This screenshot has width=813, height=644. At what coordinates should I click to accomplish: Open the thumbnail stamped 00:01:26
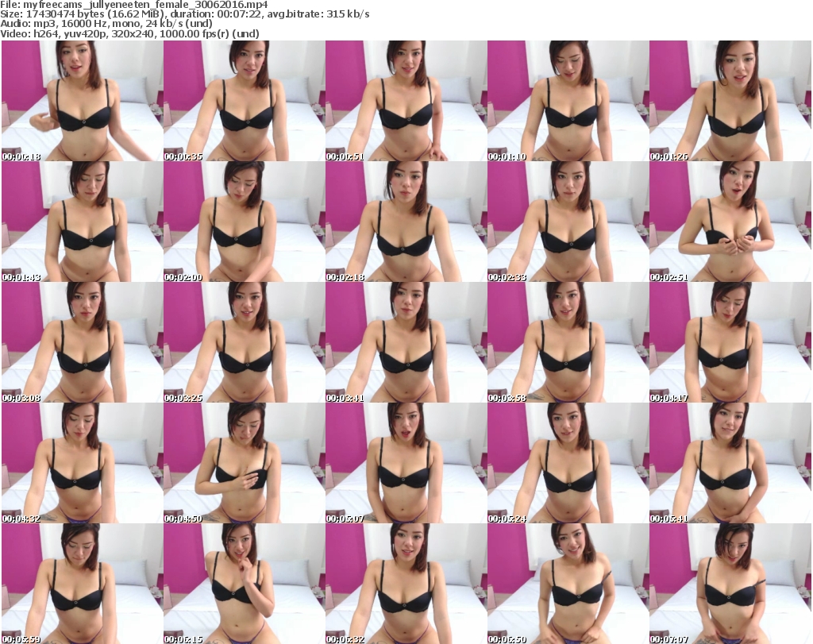pyautogui.click(x=730, y=101)
